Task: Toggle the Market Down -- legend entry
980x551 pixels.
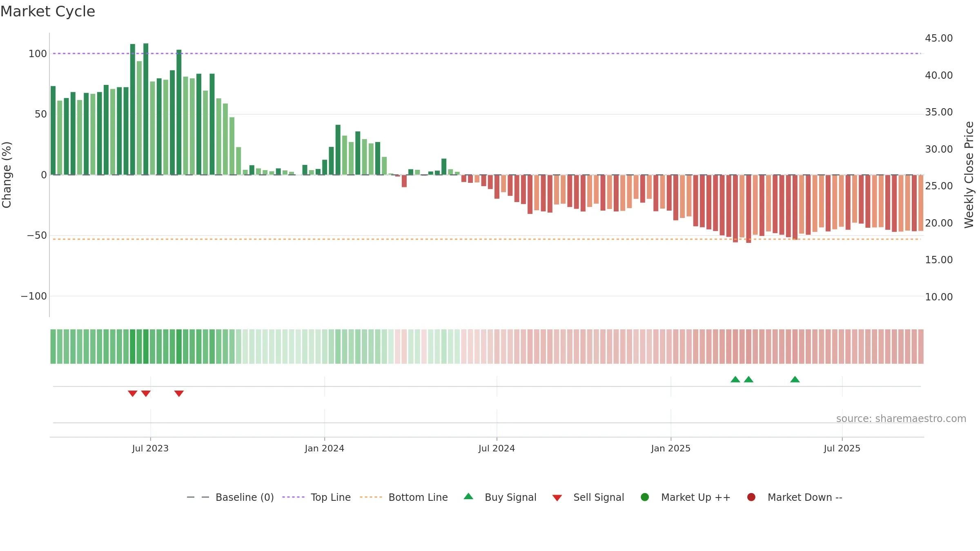Action: point(795,497)
